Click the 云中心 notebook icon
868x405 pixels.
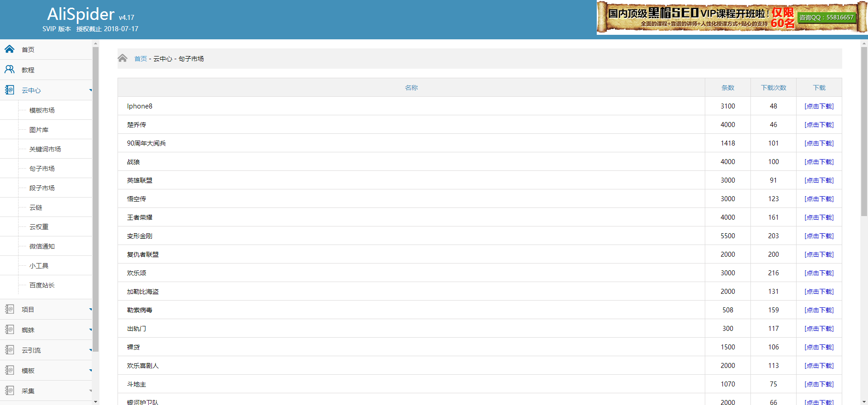click(x=9, y=90)
